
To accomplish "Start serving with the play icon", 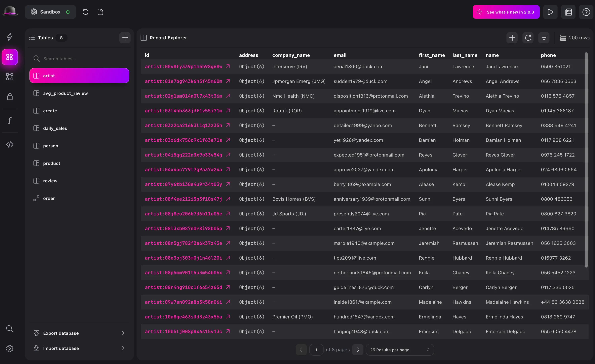I will pyautogui.click(x=550, y=12).
